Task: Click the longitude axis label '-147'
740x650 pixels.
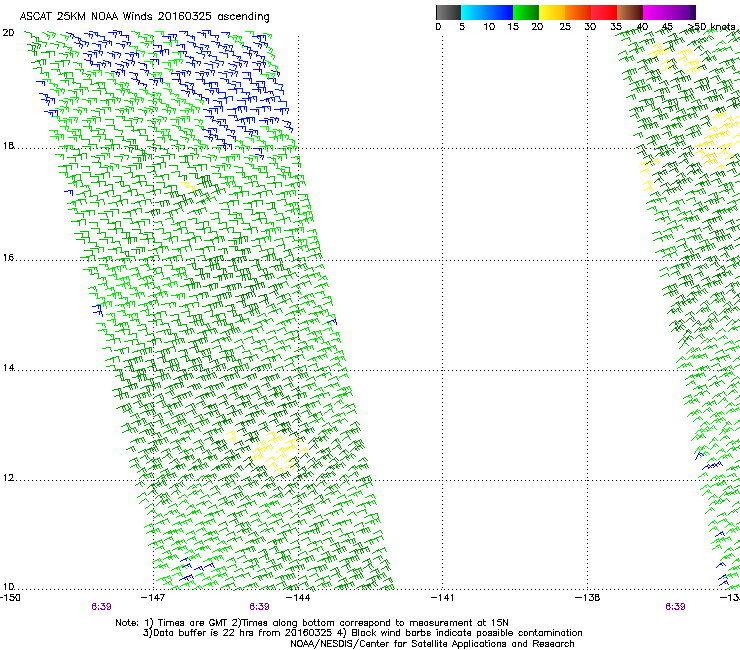Action: [154, 598]
